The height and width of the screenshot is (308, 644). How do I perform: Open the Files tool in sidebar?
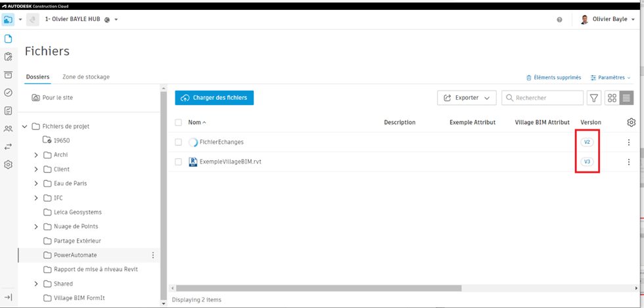(x=8, y=39)
